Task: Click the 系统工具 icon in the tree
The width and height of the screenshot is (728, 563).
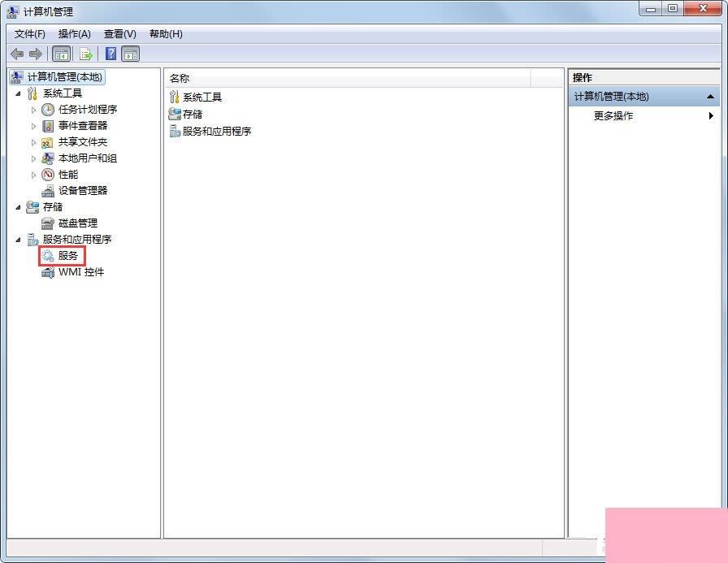Action: click(32, 93)
